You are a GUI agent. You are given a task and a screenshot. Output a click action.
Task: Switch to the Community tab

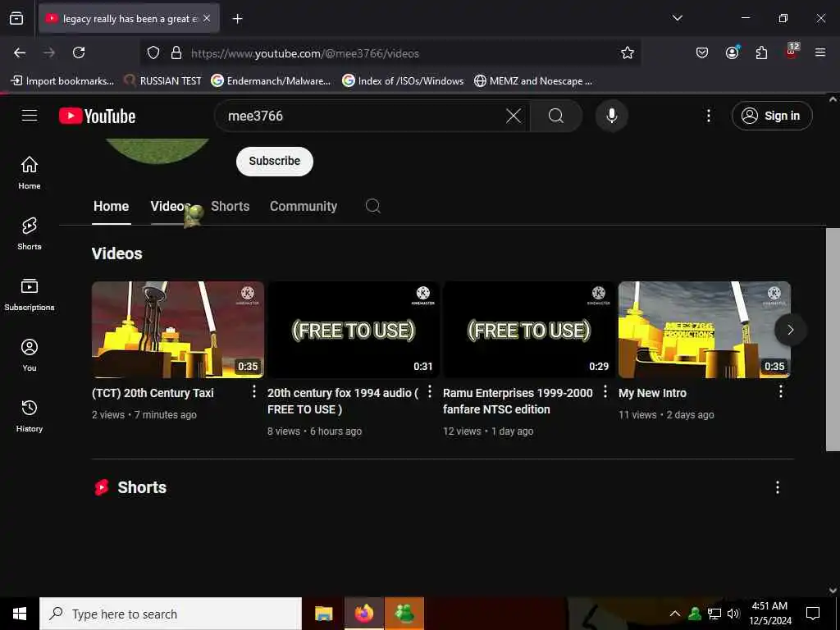(x=304, y=206)
